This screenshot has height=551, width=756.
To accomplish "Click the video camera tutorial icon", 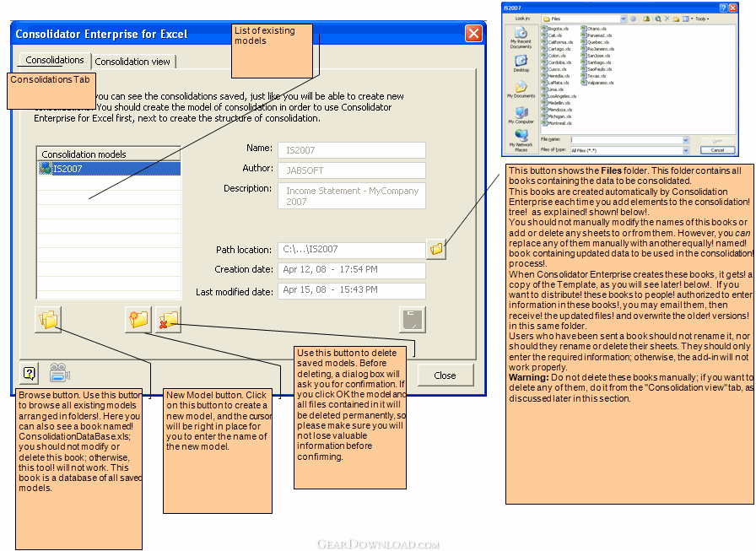I will pyautogui.click(x=60, y=373).
